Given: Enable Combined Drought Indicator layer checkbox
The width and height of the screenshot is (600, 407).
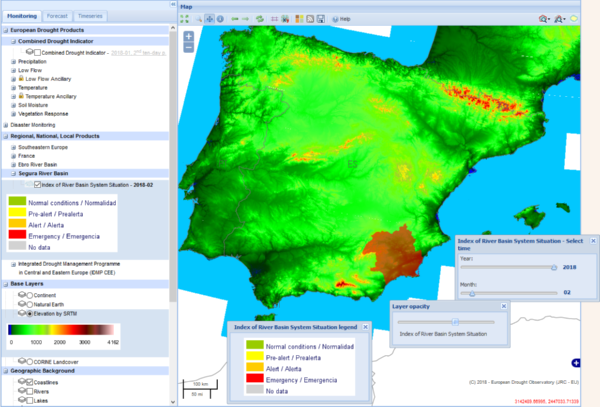Looking at the screenshot, I should (x=37, y=53).
